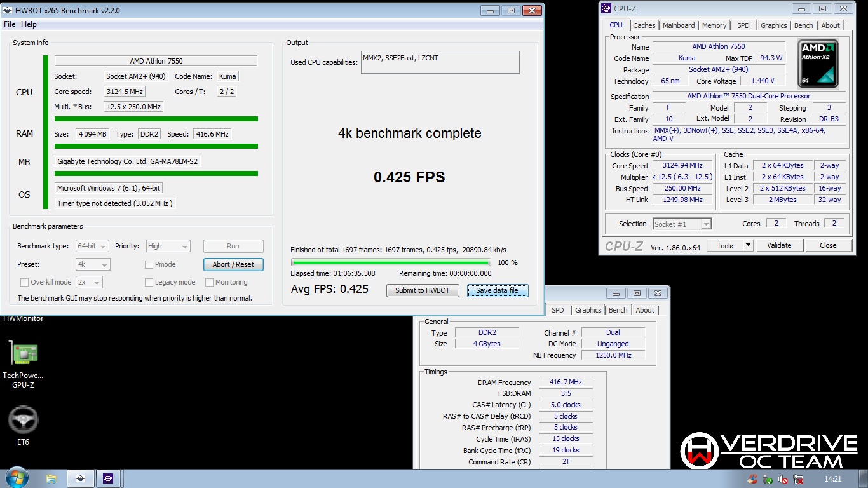This screenshot has width=868, height=488.
Task: Open About tab in lower CPU-Z memory window
Action: pos(645,310)
